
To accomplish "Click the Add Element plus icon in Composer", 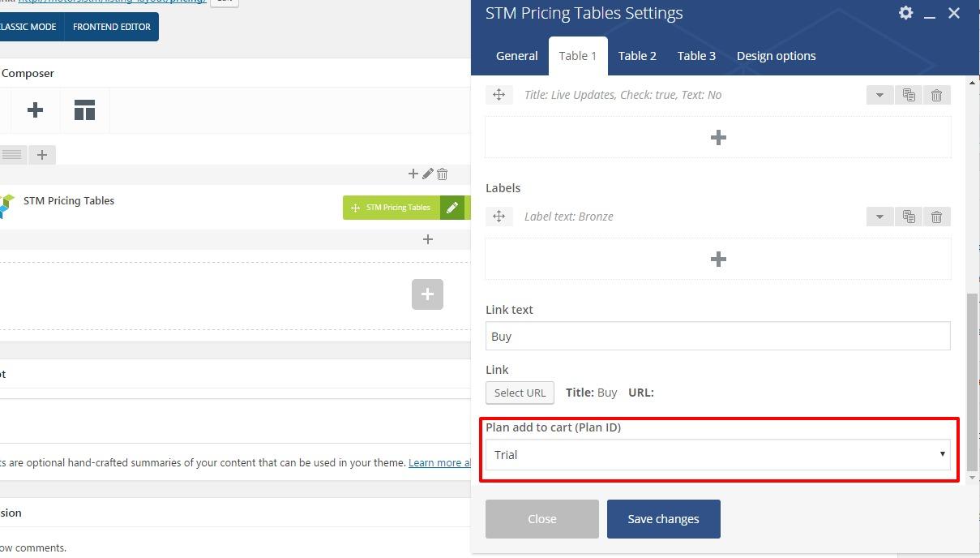I will click(x=35, y=109).
